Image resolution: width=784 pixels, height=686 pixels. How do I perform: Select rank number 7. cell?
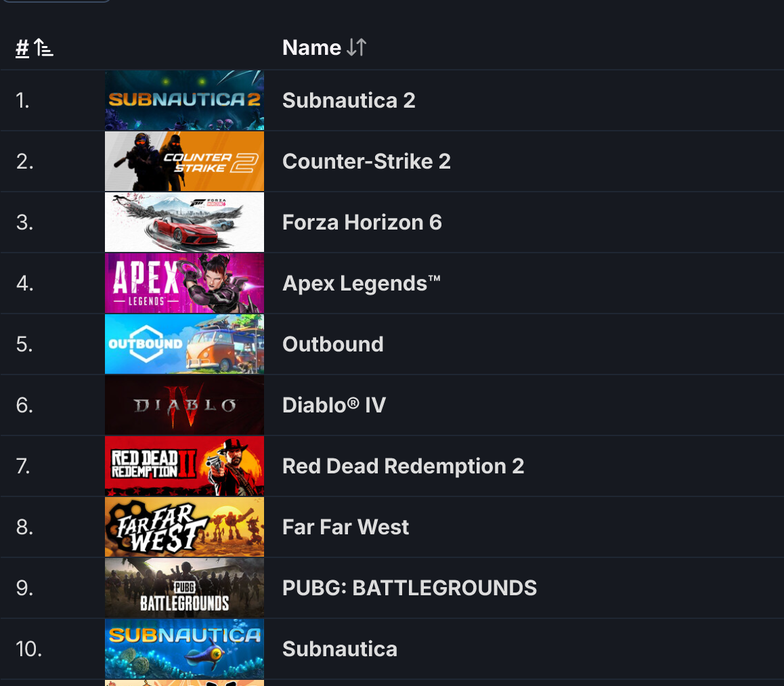point(23,467)
